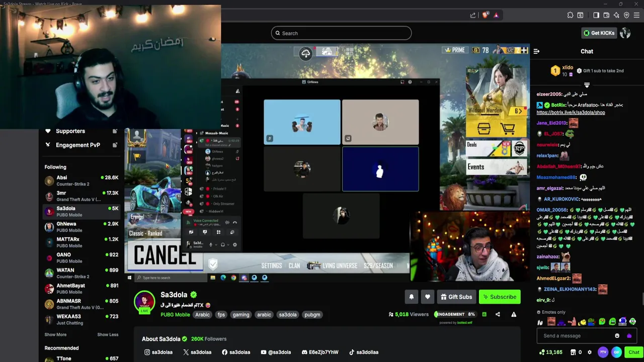
Task: Open the browser extensions puzzle icon
Action: pyautogui.click(x=570, y=15)
